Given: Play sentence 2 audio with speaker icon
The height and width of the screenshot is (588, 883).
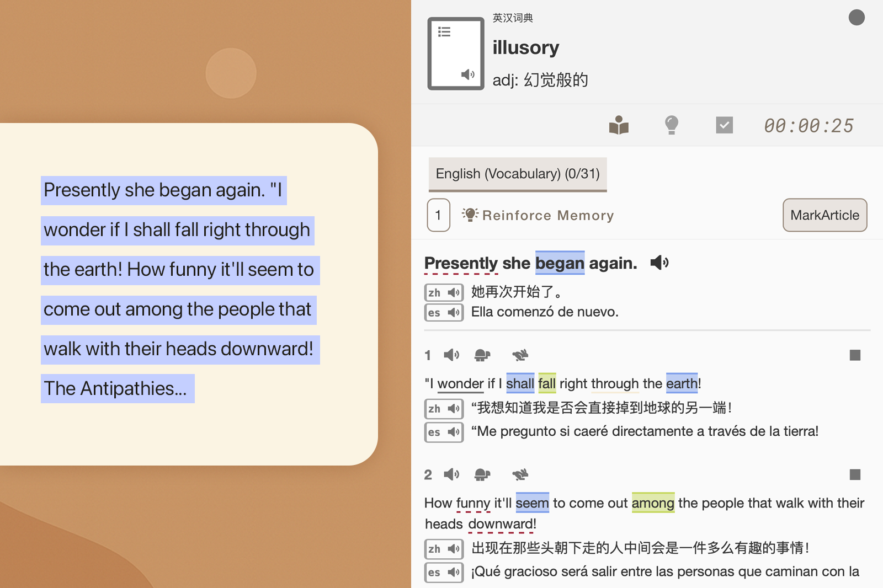Looking at the screenshot, I should 451,474.
